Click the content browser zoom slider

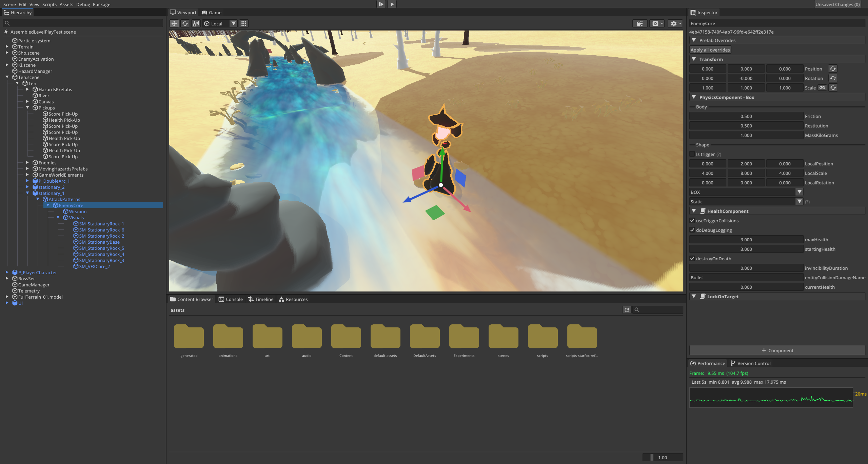click(x=663, y=458)
